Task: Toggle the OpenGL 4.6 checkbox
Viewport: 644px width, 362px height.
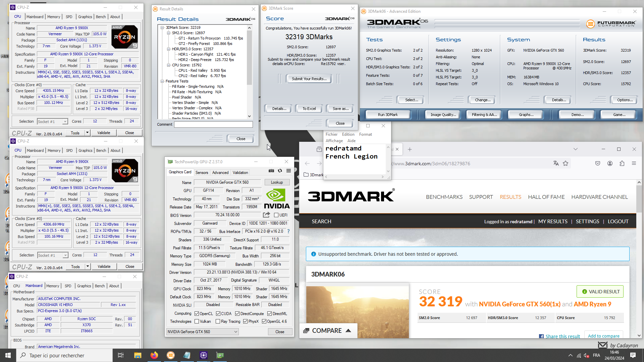Action: pyautogui.click(x=264, y=321)
